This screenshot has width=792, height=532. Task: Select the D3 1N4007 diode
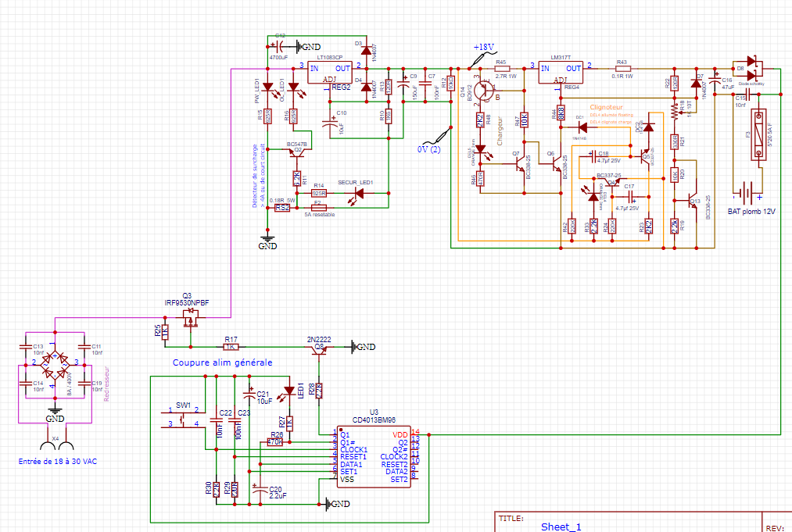366,51
